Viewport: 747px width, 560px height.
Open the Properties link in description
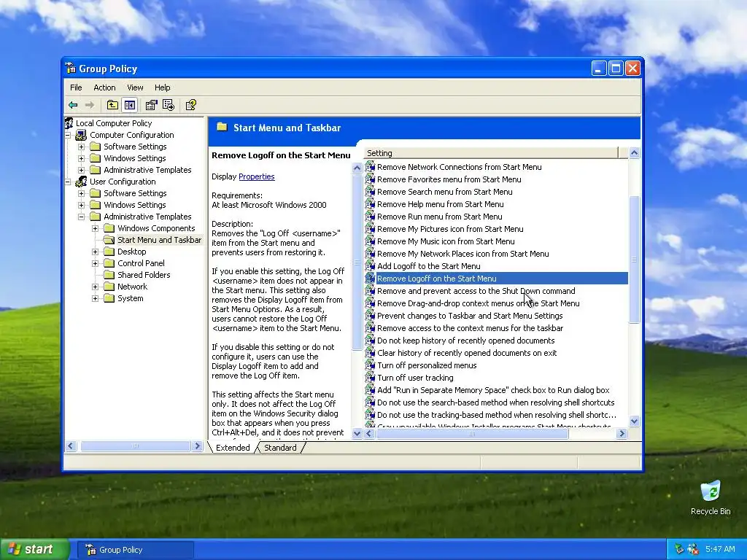pos(256,176)
